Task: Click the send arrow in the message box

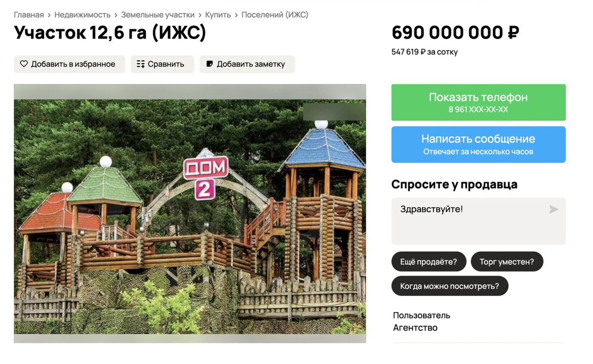Action: point(554,209)
